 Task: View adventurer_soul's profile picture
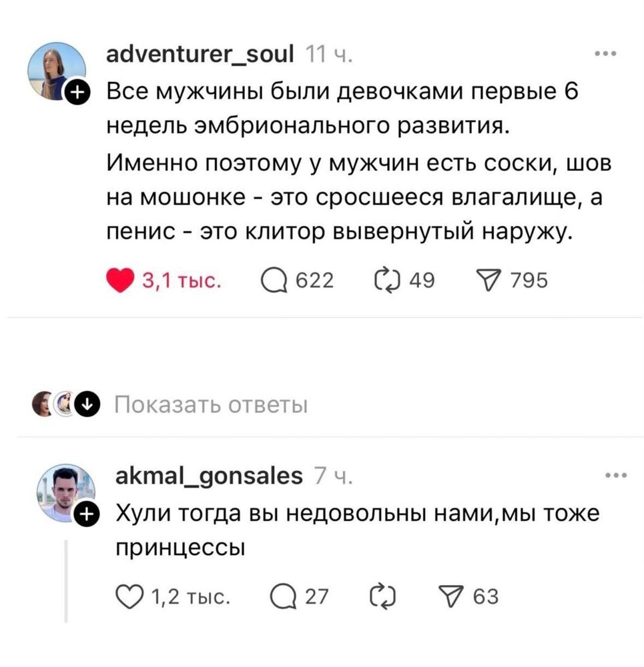pos(56,71)
